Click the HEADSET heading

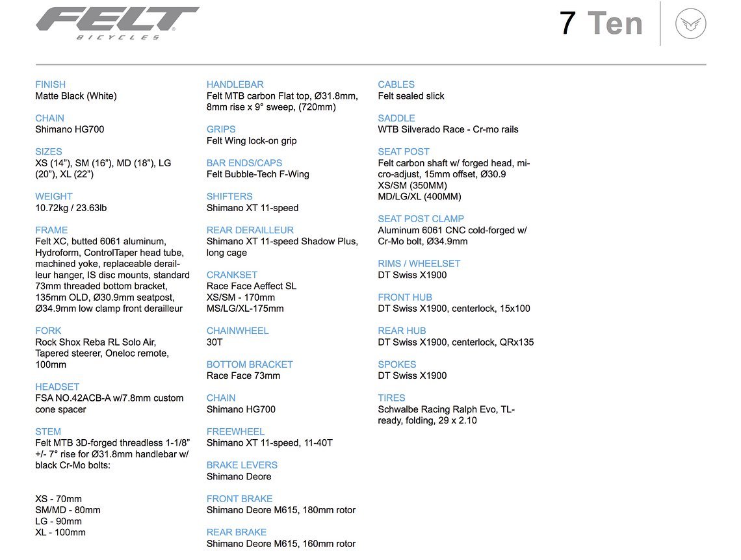(x=57, y=387)
